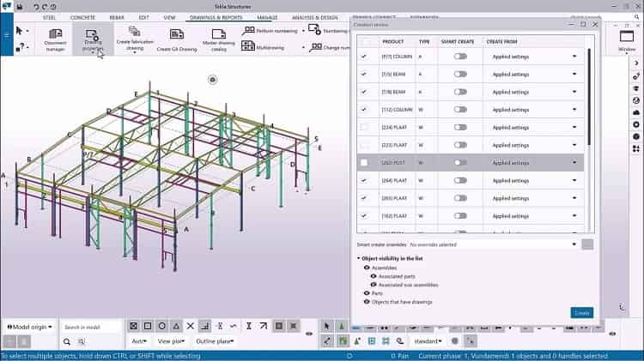This screenshot has width=644, height=361.
Task: Open Create From dropdown for [112] COLUMN
Action: 574,110
